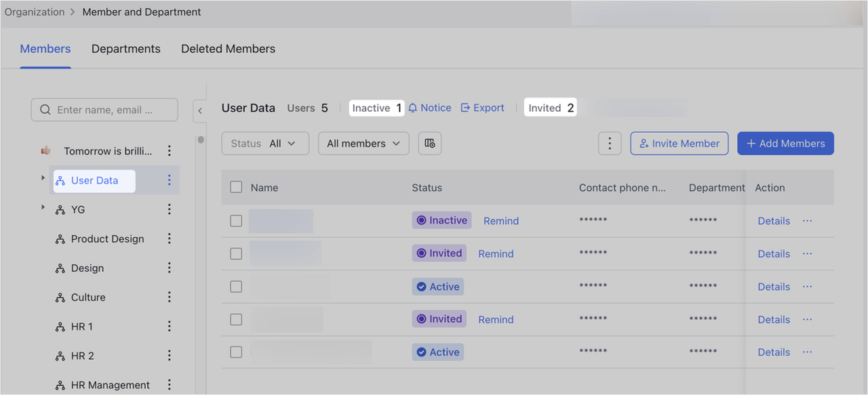
Task: Open the more menu for HR Management
Action: (x=170, y=384)
